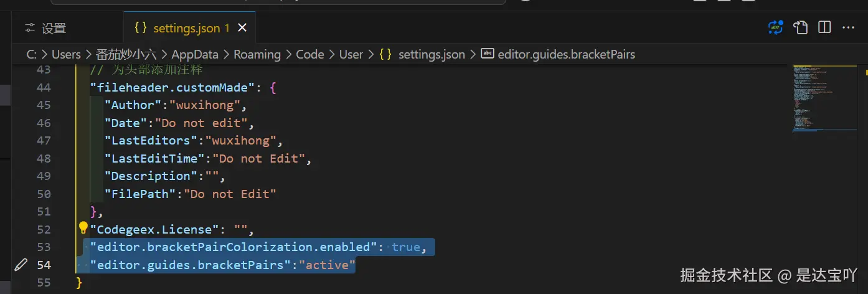Open the editor.guides.bracketPairs symbol breadcrumb
Screen dimensions: 868x294
tap(566, 54)
